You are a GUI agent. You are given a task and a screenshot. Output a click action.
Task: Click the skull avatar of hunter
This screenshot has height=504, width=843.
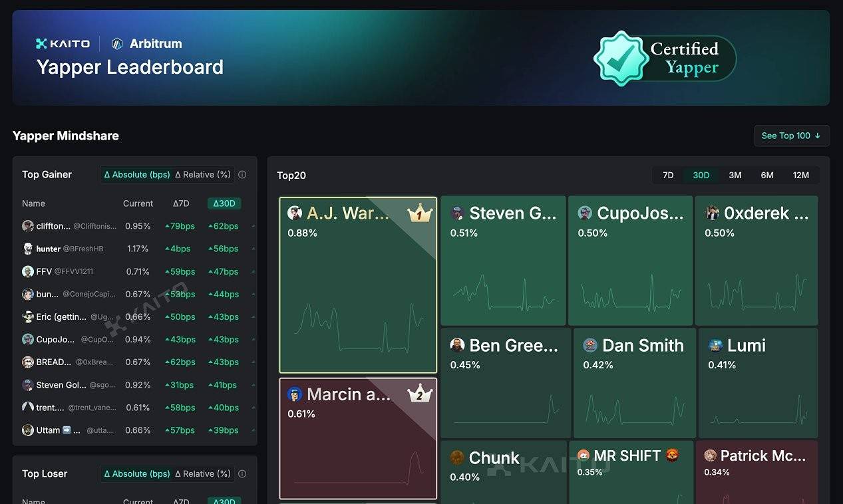pyautogui.click(x=28, y=249)
